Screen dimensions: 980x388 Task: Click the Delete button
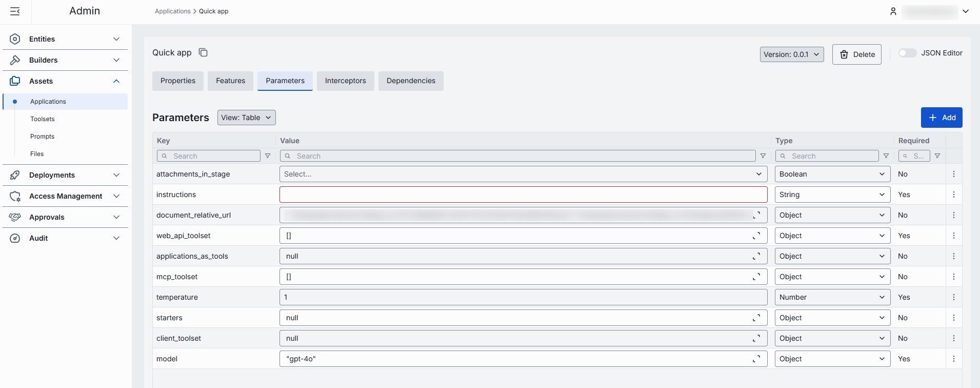856,54
